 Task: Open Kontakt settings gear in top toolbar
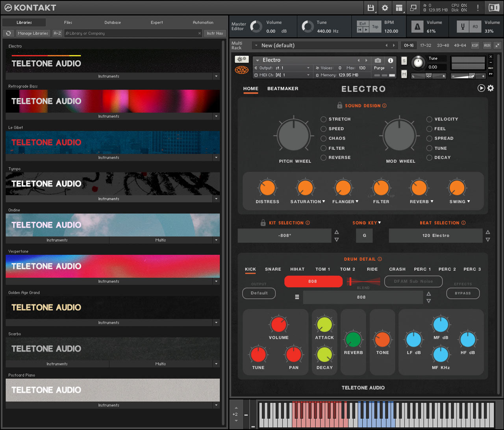pyautogui.click(x=385, y=8)
